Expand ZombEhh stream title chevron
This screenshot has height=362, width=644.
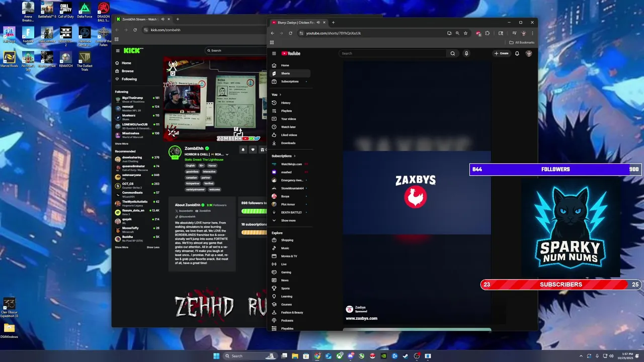[227, 154]
